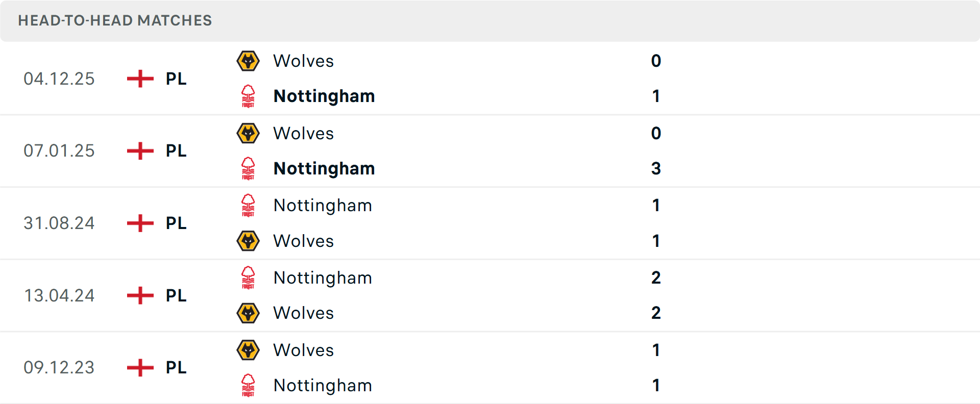Select the Wolves team name in the top match
This screenshot has height=404, width=980.
click(x=303, y=61)
